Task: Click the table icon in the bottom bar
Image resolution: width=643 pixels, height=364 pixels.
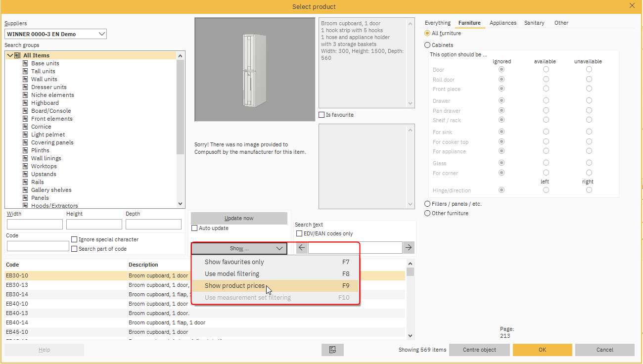Action: tap(332, 350)
